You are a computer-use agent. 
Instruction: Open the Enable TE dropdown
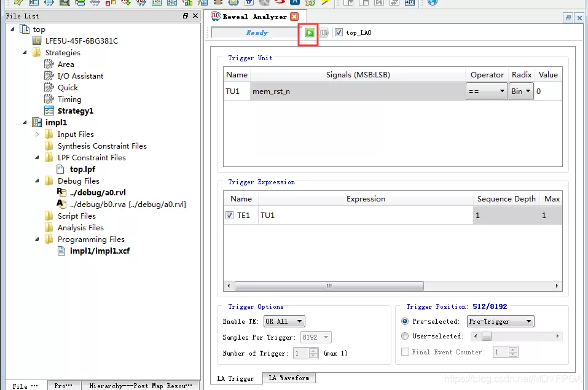(284, 321)
